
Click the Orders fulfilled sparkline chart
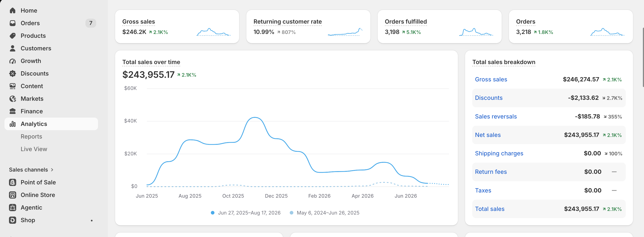pos(476,32)
